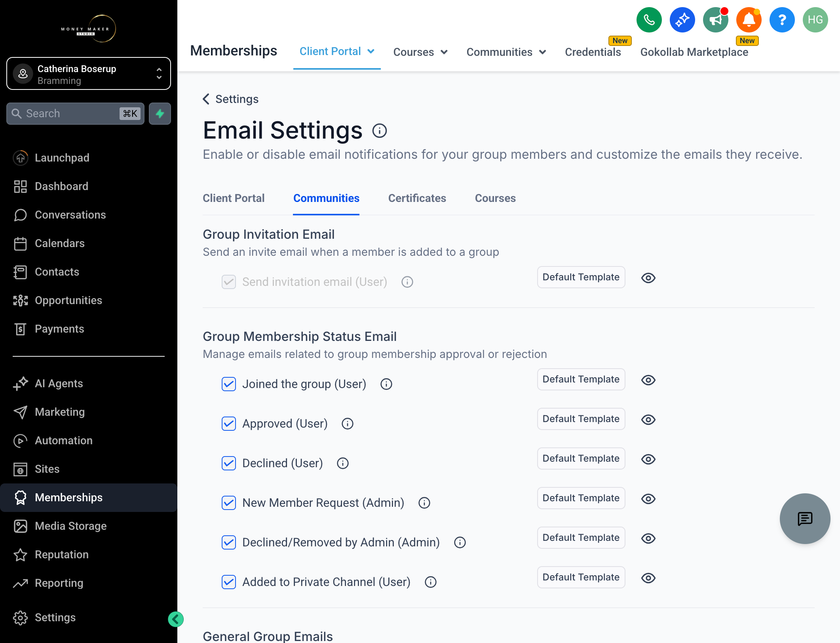Toggle Added to Private Channel checkbox
840x643 pixels.
click(x=229, y=582)
